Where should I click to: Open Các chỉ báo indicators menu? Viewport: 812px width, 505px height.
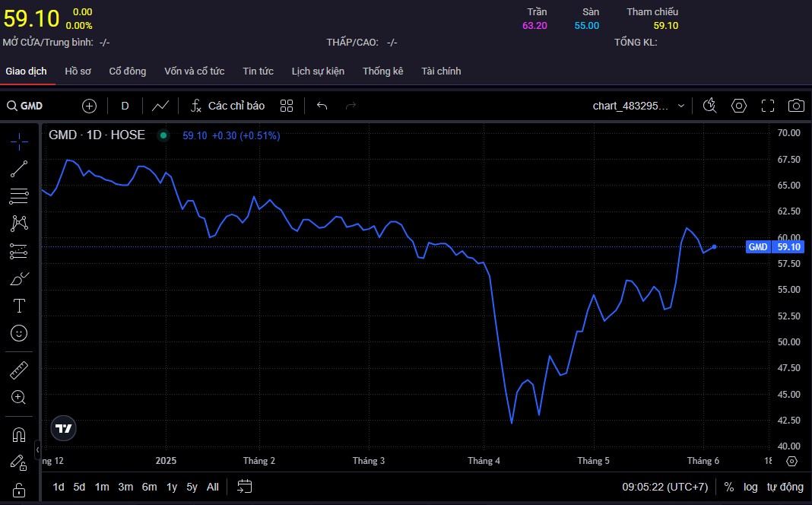click(228, 106)
